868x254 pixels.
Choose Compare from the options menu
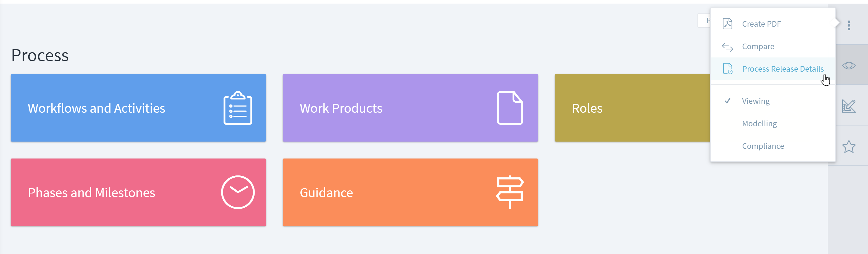point(758,47)
